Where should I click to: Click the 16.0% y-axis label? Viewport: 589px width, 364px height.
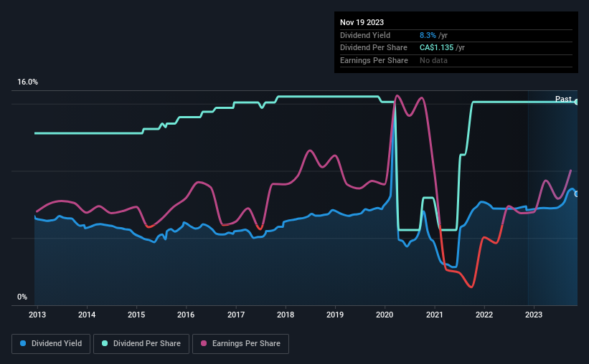(27, 82)
